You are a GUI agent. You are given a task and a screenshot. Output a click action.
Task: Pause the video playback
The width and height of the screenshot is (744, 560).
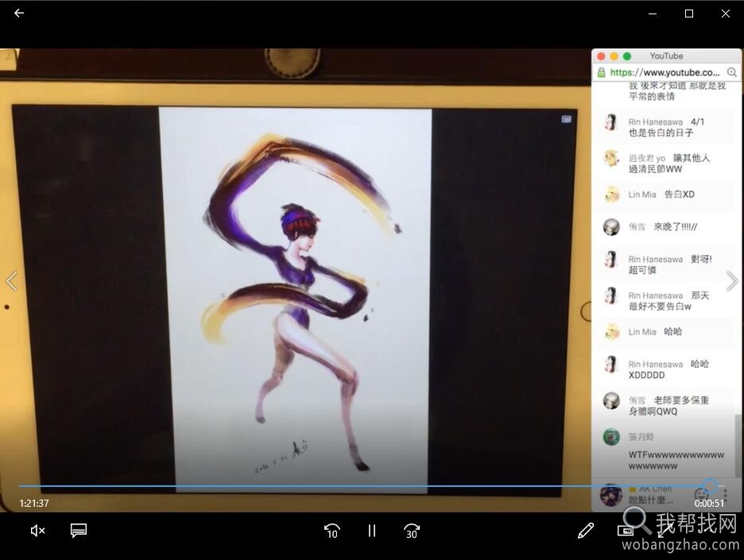coord(372,531)
